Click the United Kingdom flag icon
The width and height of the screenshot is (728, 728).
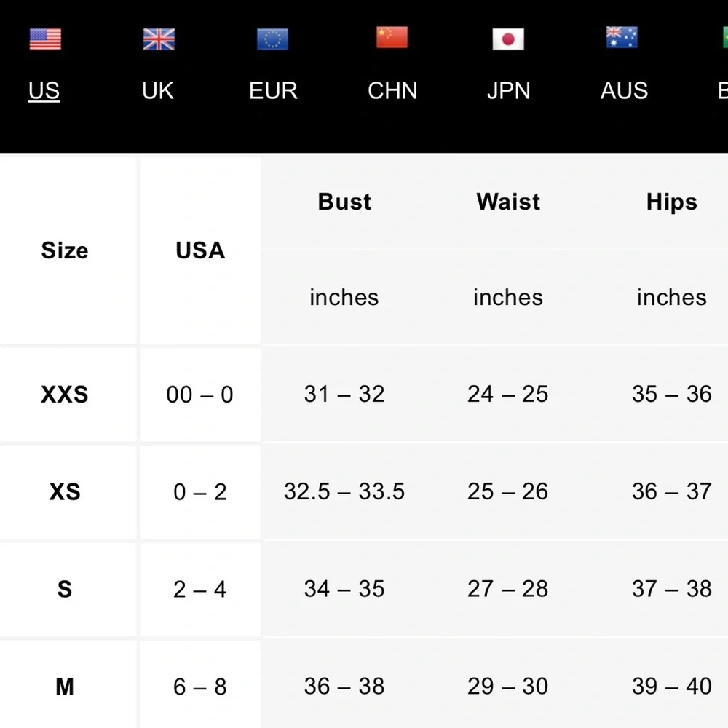coord(159,39)
